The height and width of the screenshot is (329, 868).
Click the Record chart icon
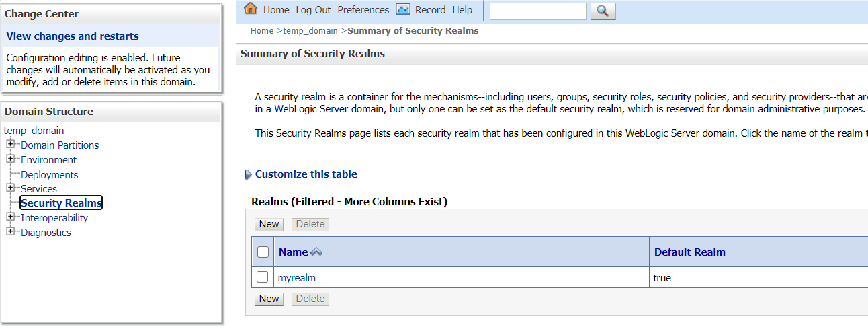403,9
